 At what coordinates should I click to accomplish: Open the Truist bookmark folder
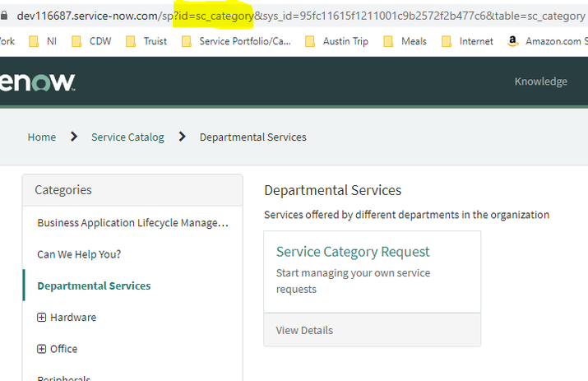146,41
